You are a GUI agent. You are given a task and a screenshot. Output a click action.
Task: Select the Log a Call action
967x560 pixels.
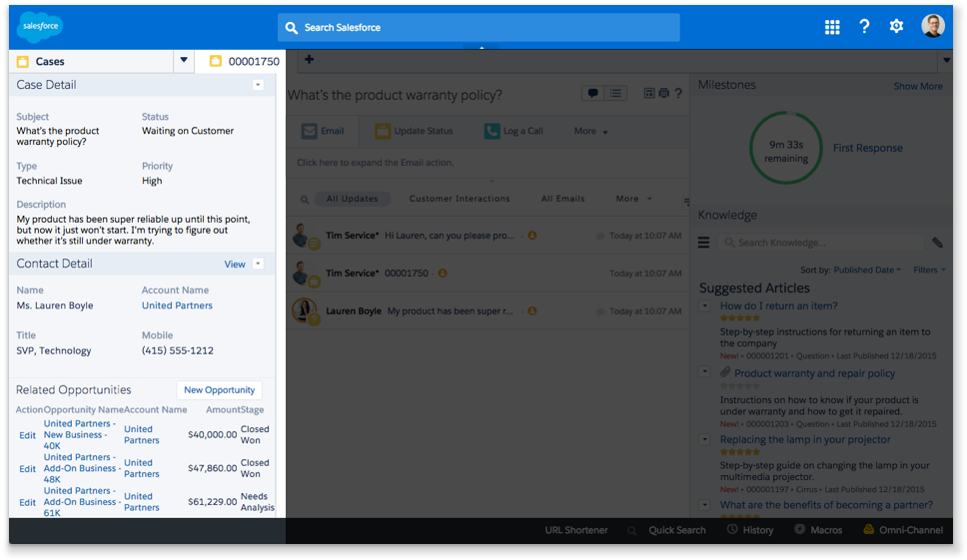(513, 131)
